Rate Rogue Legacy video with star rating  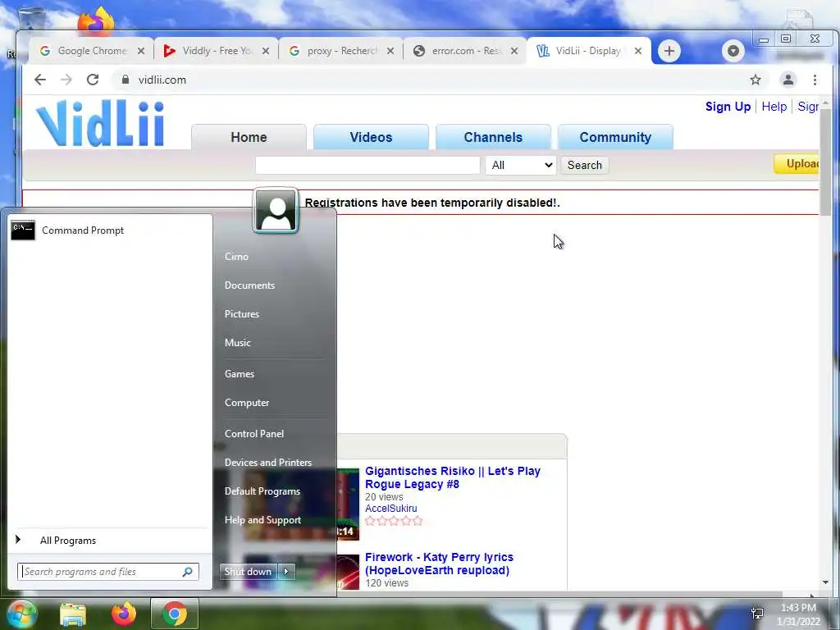[394, 521]
